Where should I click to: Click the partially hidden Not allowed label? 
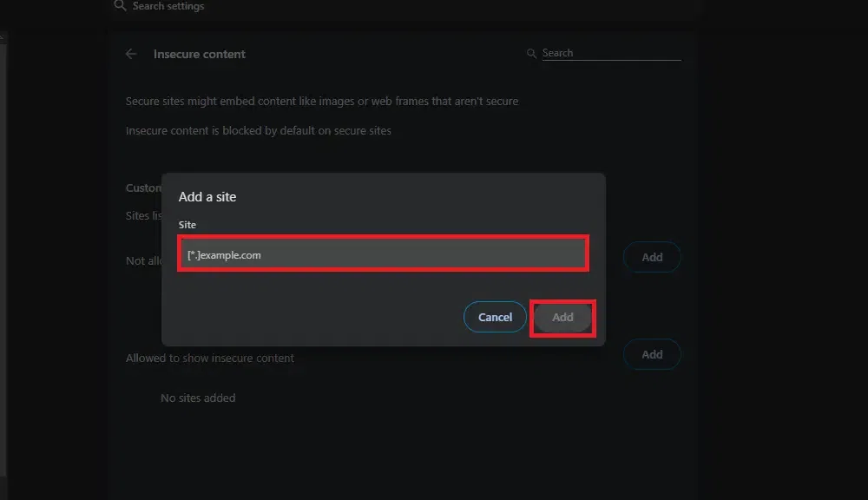coord(143,260)
